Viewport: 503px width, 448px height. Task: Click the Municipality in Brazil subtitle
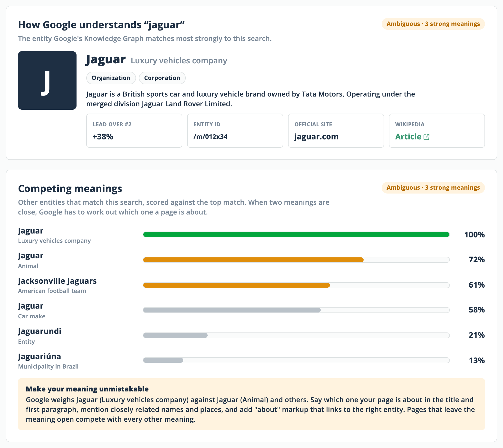(x=48, y=367)
